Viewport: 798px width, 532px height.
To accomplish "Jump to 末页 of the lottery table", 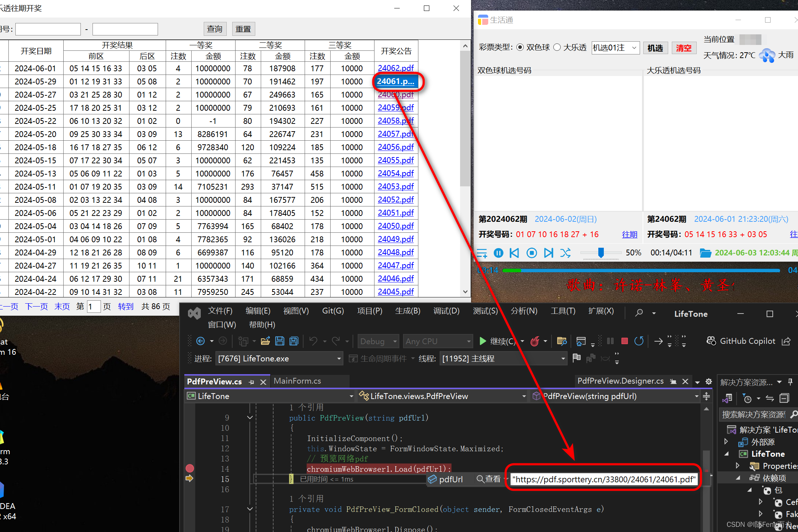I will [62, 306].
